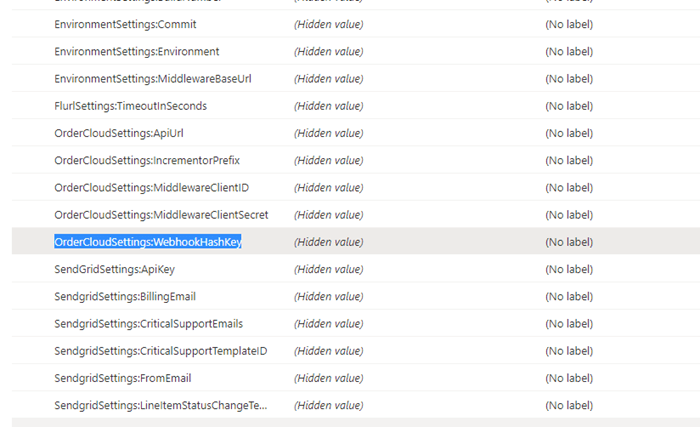Click SendgridSettings:CriticalSupportTemplateID key
Viewport: 700px width, 427px height.
click(x=161, y=351)
